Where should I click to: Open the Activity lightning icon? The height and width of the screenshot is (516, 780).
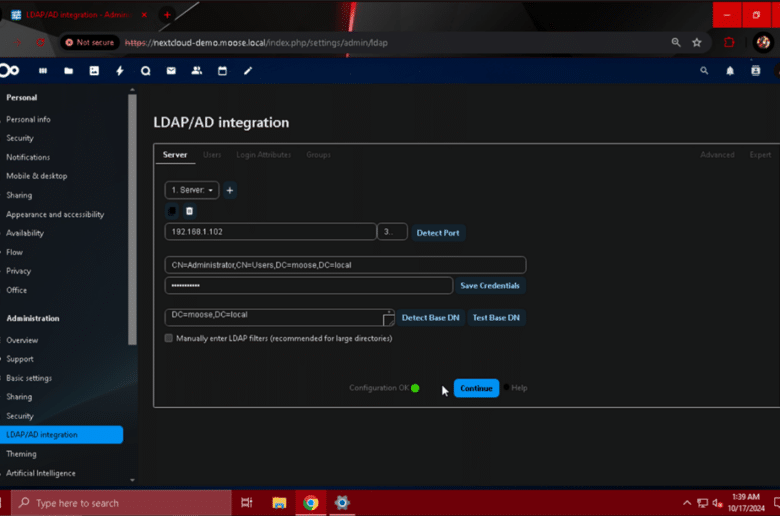(x=120, y=71)
